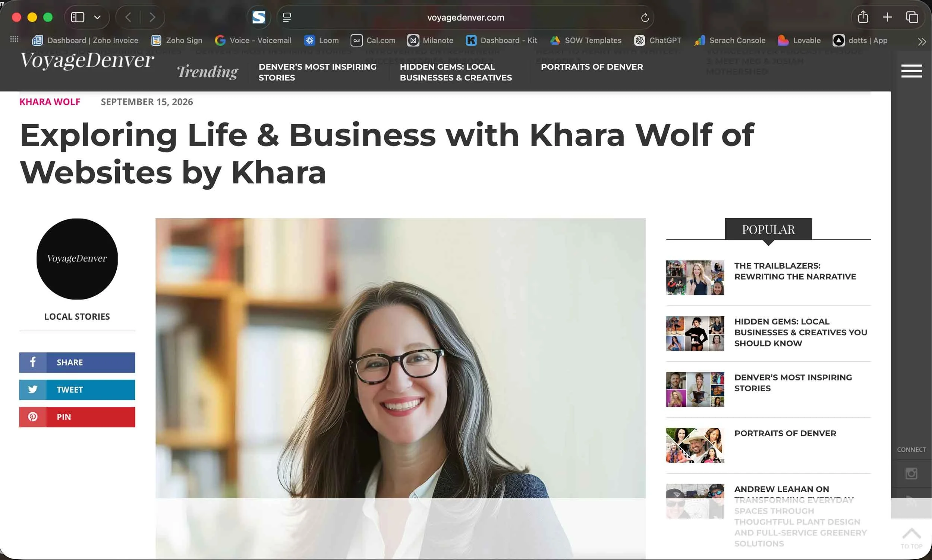Open the Milanote bookmark
Image resolution: width=932 pixels, height=560 pixels.
pyautogui.click(x=430, y=40)
